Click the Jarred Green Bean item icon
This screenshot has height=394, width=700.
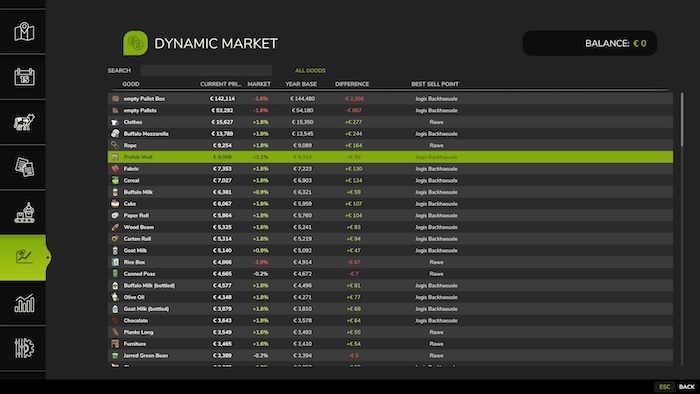[x=115, y=356]
